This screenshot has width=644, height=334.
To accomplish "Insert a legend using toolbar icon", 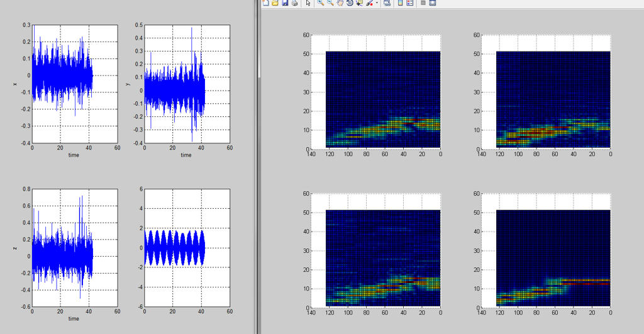I will click(x=410, y=3).
